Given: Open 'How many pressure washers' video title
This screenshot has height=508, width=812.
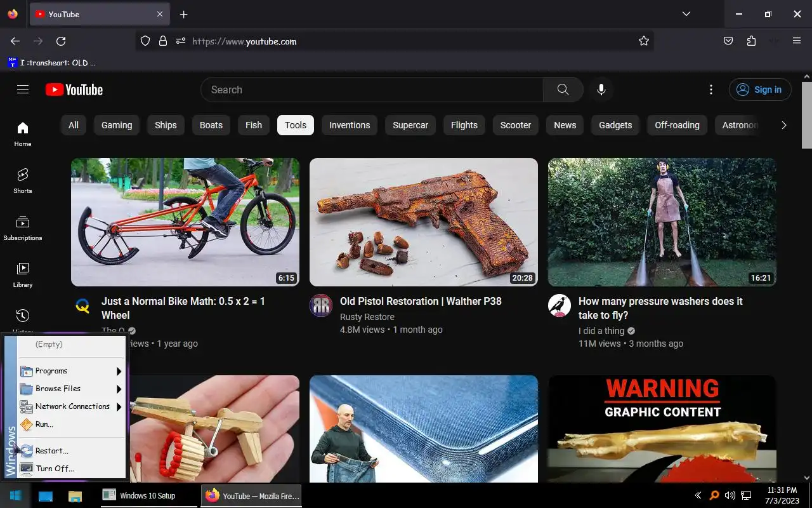Looking at the screenshot, I should click(660, 308).
